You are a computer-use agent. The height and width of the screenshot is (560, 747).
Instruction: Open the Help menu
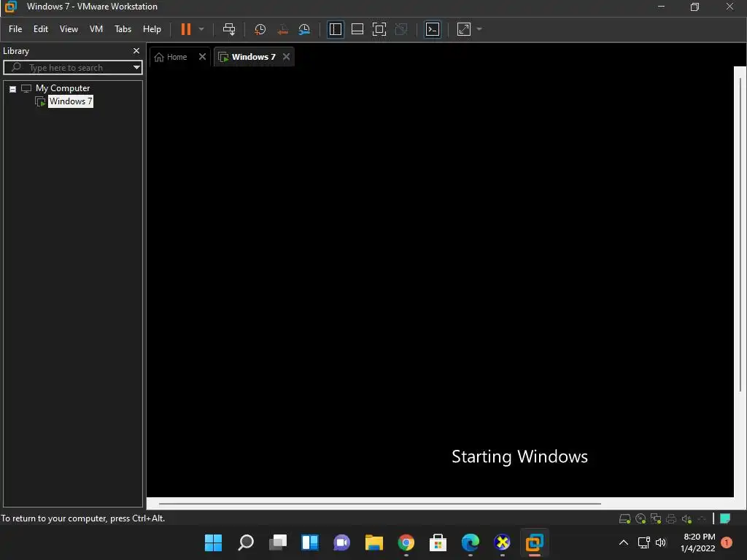click(x=152, y=29)
